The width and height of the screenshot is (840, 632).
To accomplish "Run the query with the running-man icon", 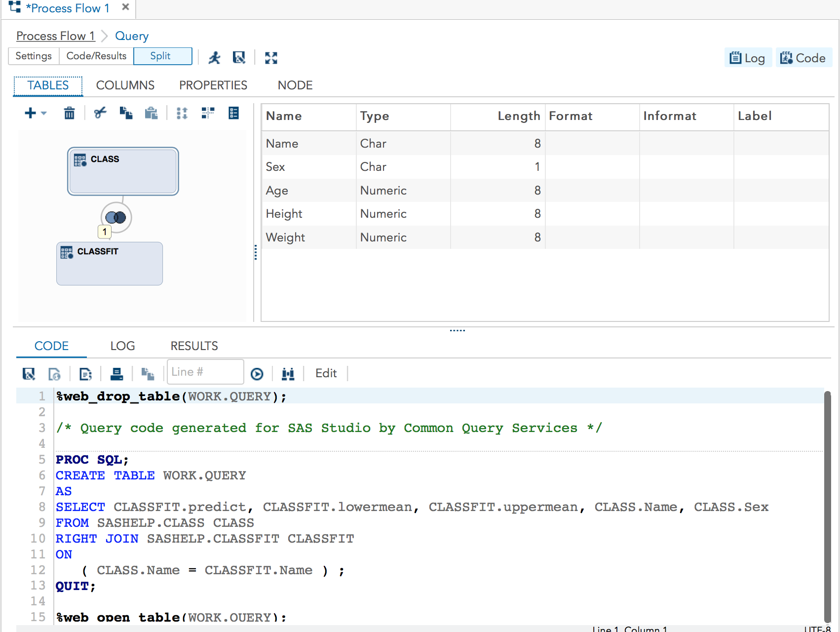I will pos(214,58).
